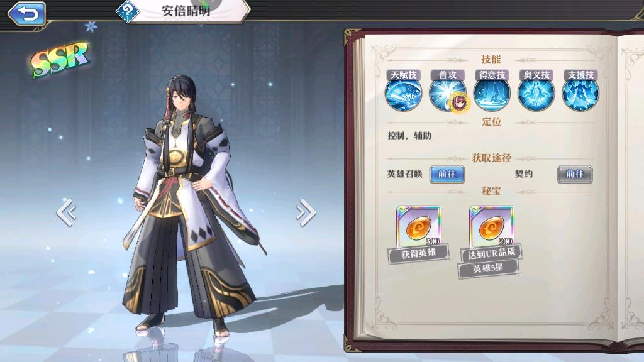Show next hero with right chevron
This screenshot has width=644, height=362.
pyautogui.click(x=306, y=212)
